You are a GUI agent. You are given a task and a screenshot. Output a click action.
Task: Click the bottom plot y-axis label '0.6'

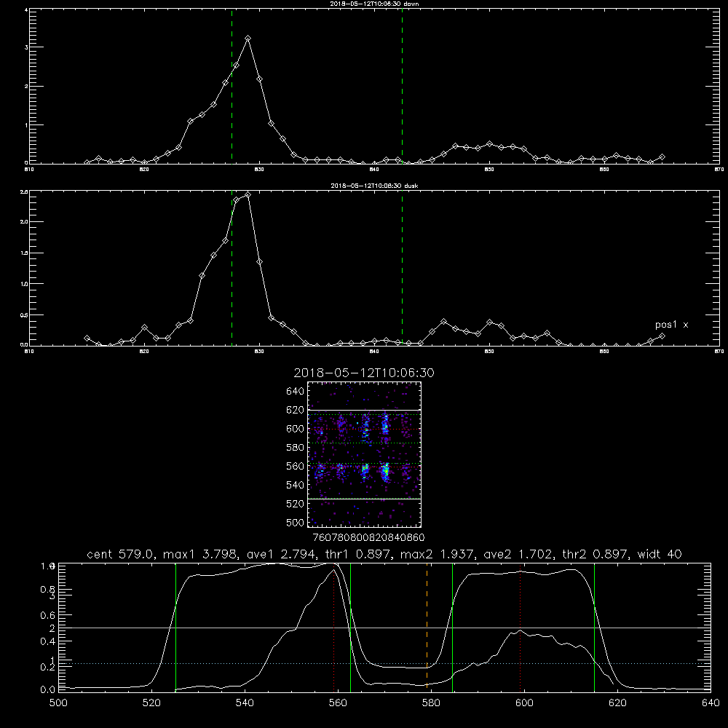click(48, 615)
